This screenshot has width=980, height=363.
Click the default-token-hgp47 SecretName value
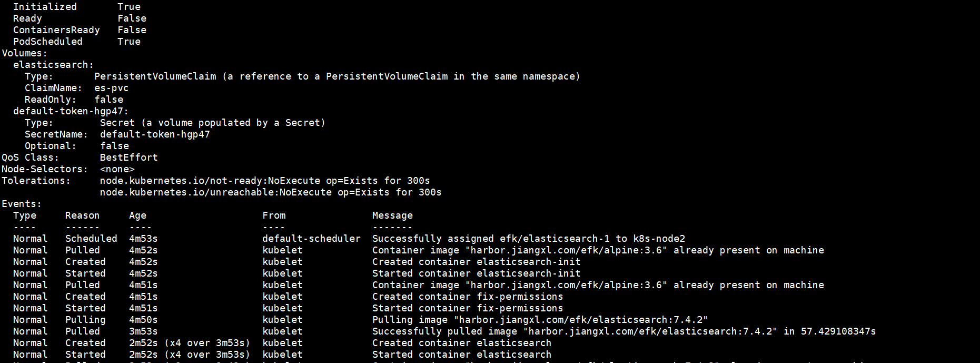(155, 134)
